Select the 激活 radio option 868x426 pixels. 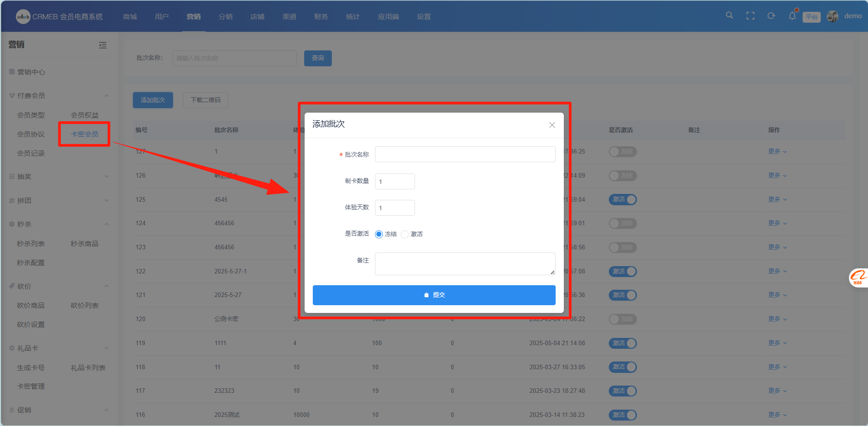(404, 234)
